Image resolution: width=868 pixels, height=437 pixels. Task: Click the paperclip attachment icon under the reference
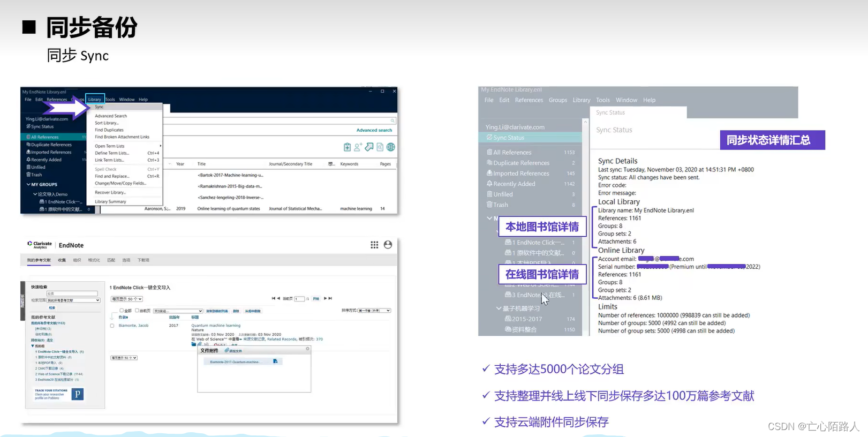(x=200, y=344)
